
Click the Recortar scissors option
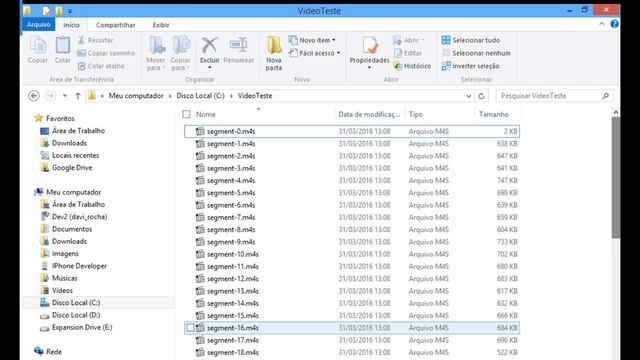tap(96, 40)
